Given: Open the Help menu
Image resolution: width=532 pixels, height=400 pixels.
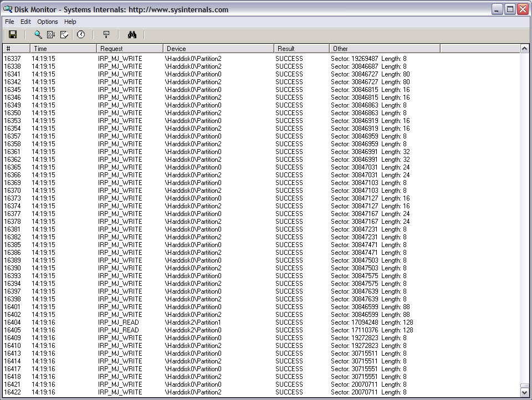Looking at the screenshot, I should coord(70,22).
